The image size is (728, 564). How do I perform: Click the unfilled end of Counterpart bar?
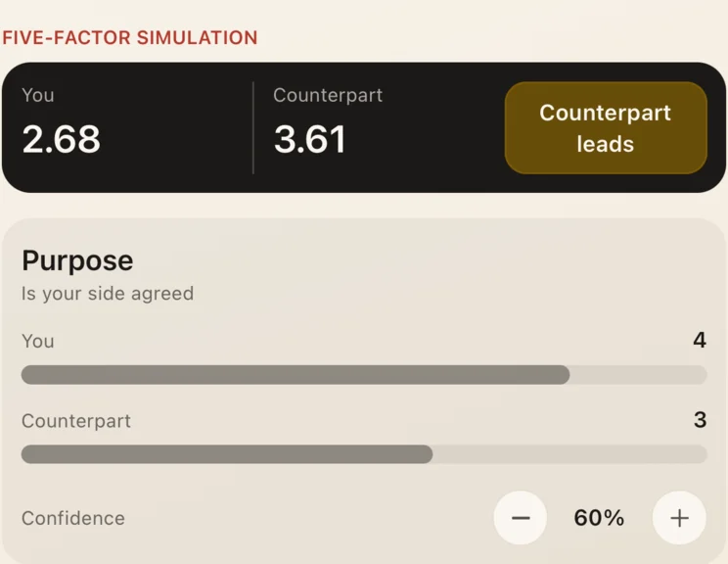(x=570, y=454)
